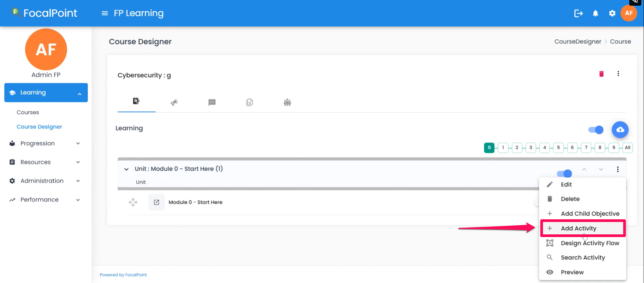Open the settings gear in top bar
This screenshot has height=283, width=644.
coord(612,13)
